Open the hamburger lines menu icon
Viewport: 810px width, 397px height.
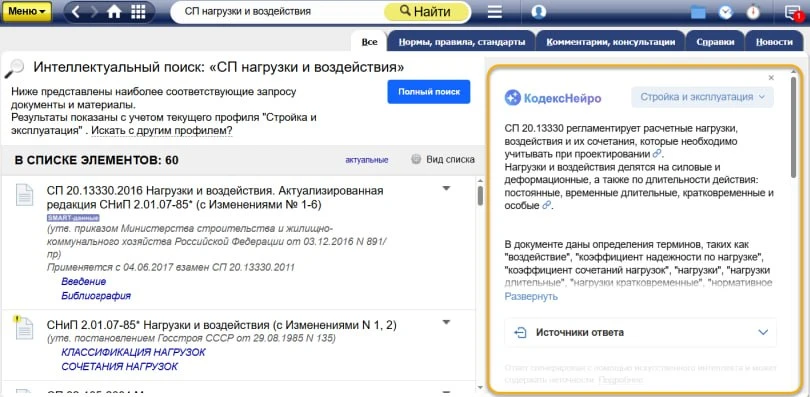[495, 11]
